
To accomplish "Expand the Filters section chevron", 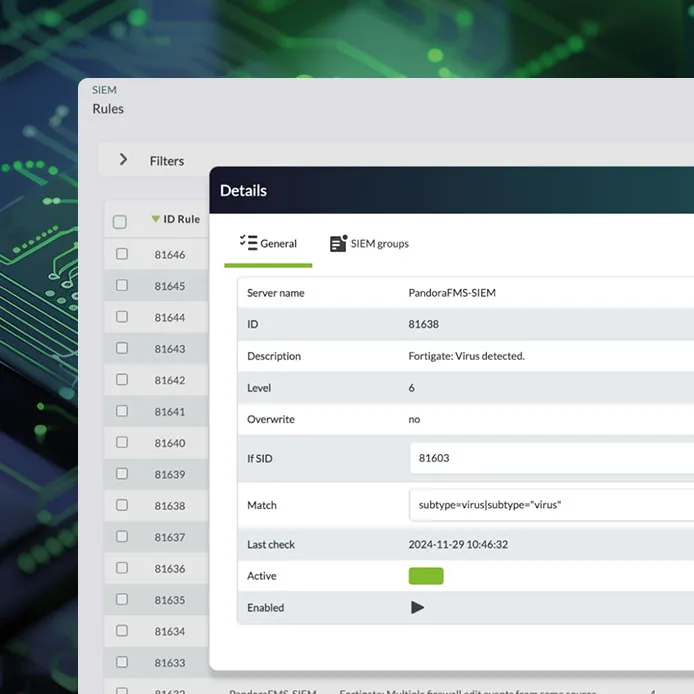I will point(123,160).
